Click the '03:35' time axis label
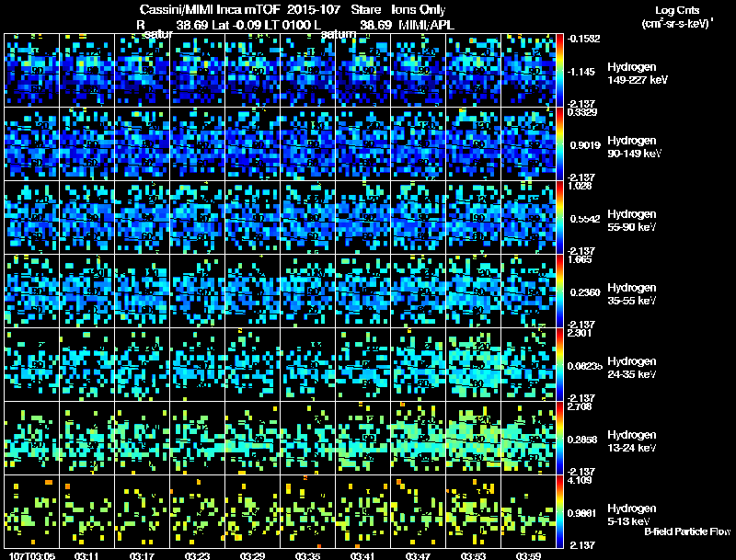The width and height of the screenshot is (736, 560). pos(307,556)
